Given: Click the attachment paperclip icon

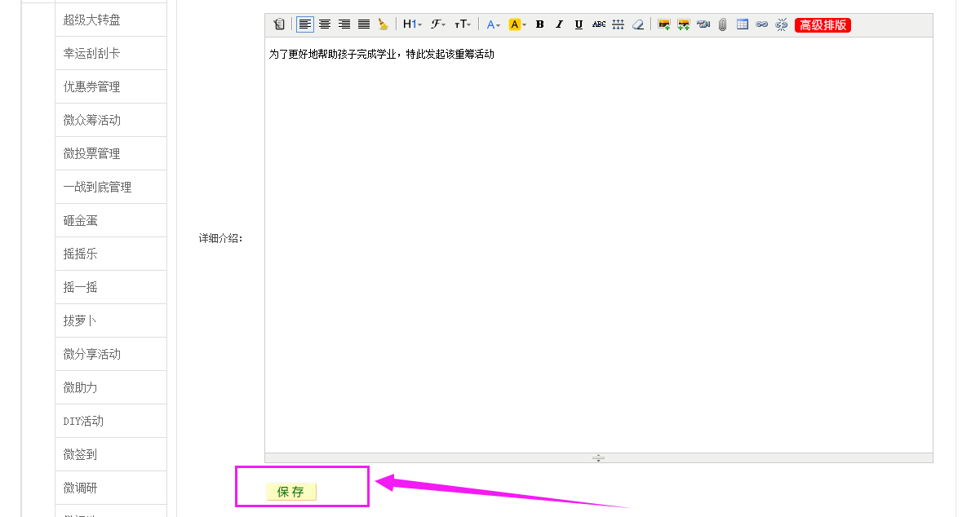Looking at the screenshot, I should (722, 24).
